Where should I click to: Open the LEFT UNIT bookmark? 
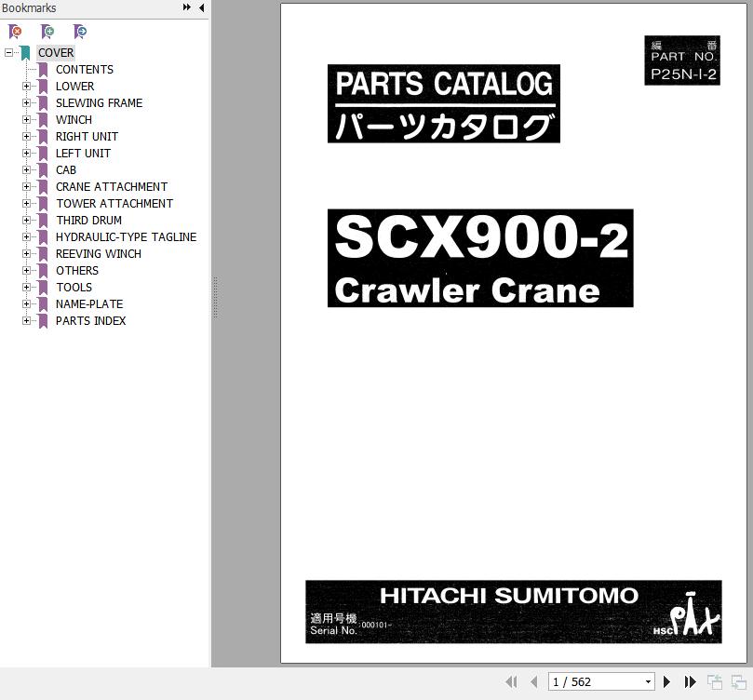(83, 154)
